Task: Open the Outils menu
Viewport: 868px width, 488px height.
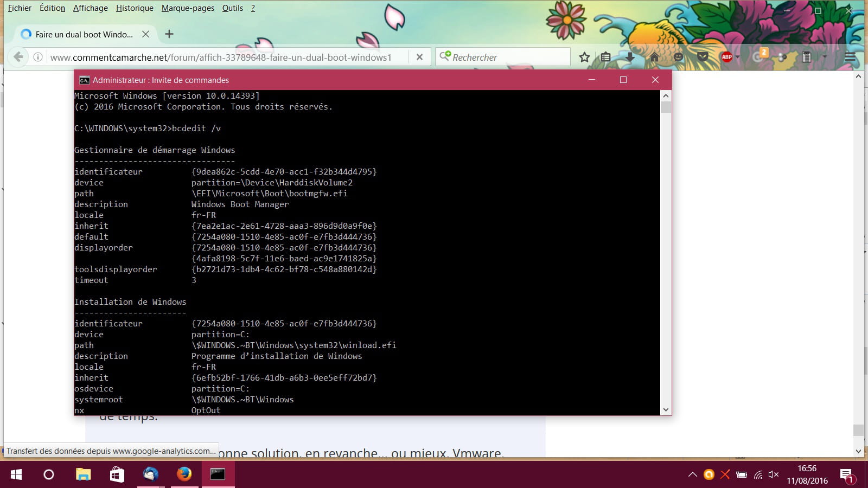Action: click(x=232, y=8)
